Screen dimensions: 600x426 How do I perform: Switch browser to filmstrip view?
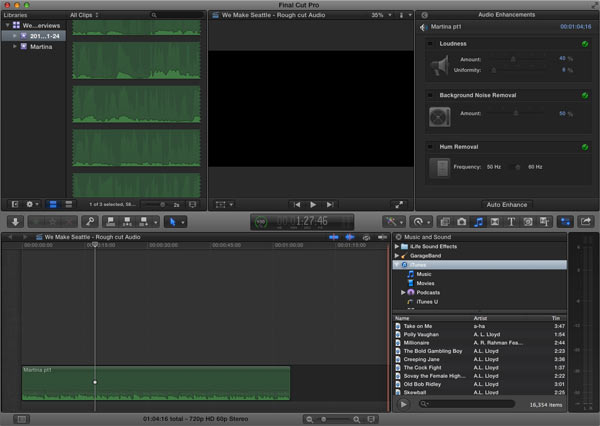[53, 204]
